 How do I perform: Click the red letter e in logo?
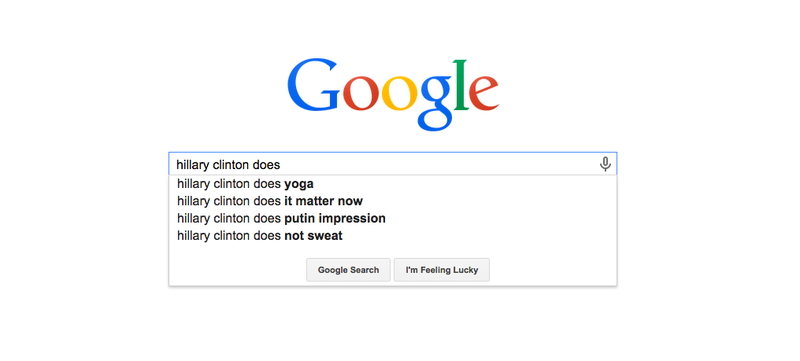pyautogui.click(x=484, y=93)
